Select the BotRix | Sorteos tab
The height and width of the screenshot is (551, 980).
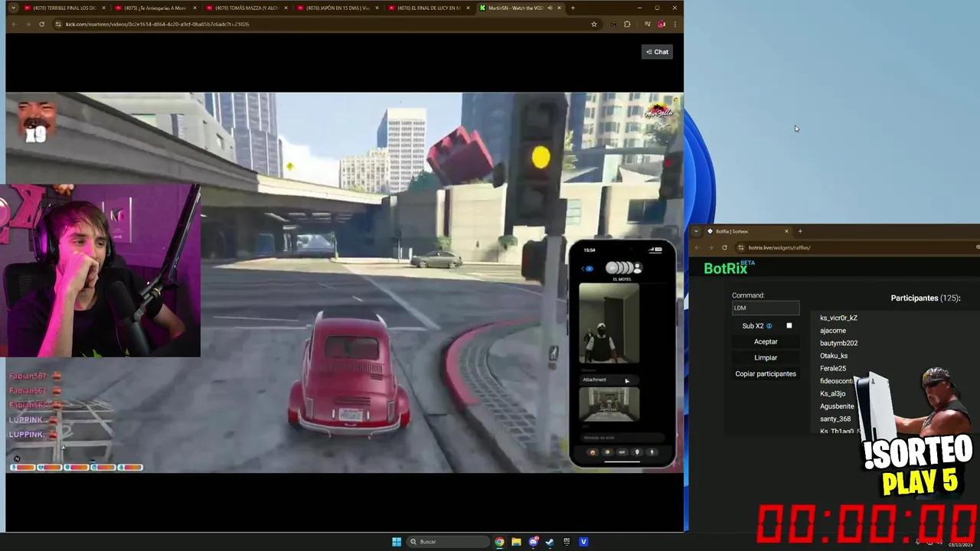click(747, 231)
